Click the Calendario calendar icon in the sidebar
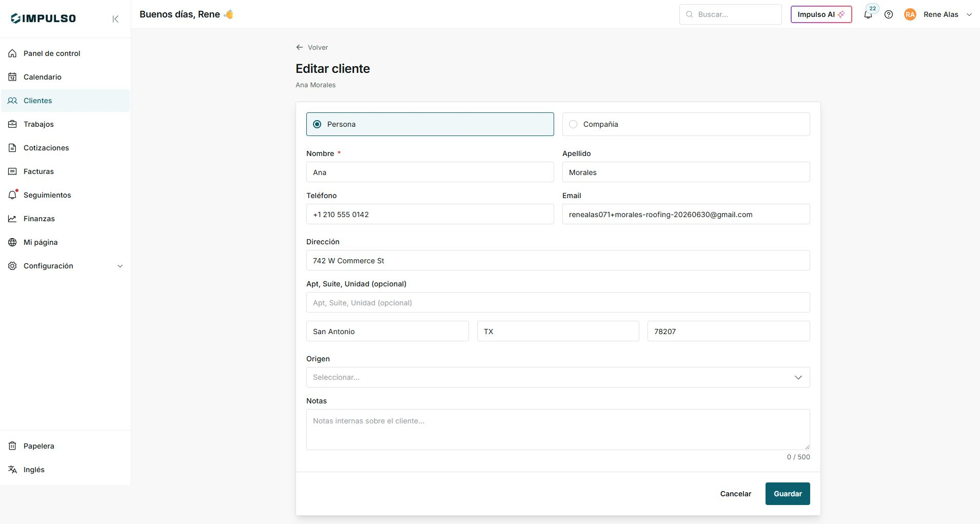Screen dimensions: 980x524 (12, 77)
